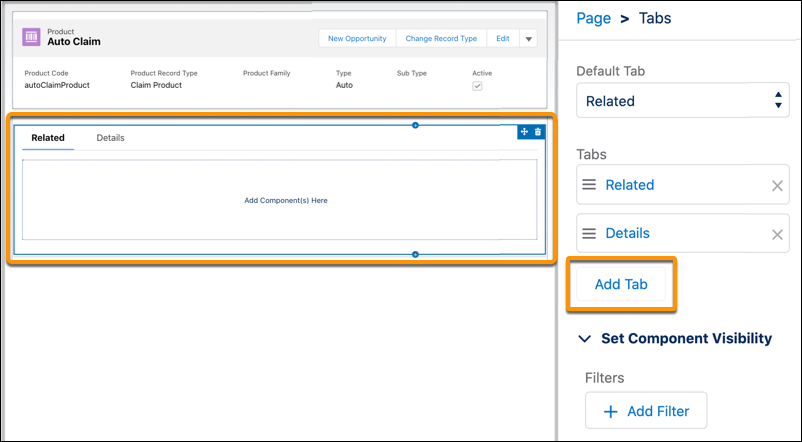Click the top resize handle of Tabs component
The height and width of the screenshot is (442, 802).
point(415,125)
